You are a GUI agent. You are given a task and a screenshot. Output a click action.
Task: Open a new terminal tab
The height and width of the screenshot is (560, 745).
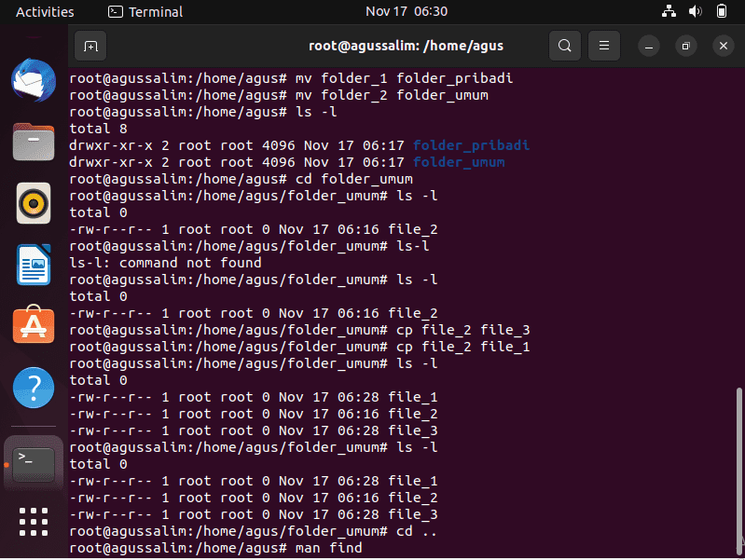pyautogui.click(x=90, y=46)
